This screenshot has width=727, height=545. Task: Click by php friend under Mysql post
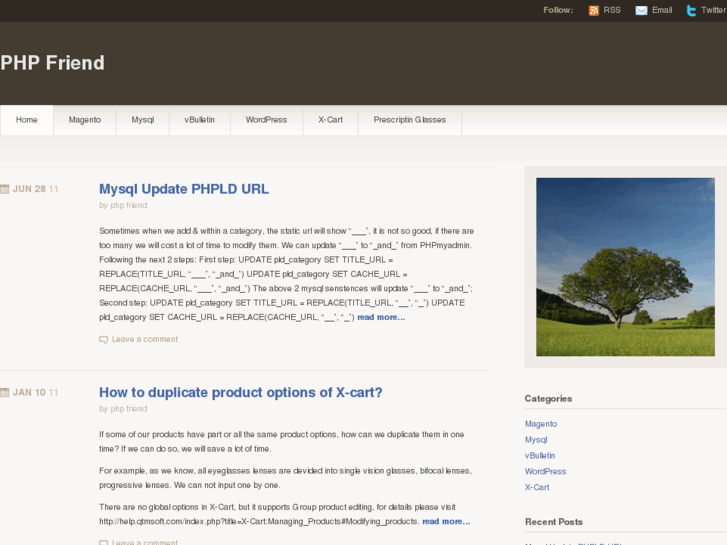123,205
